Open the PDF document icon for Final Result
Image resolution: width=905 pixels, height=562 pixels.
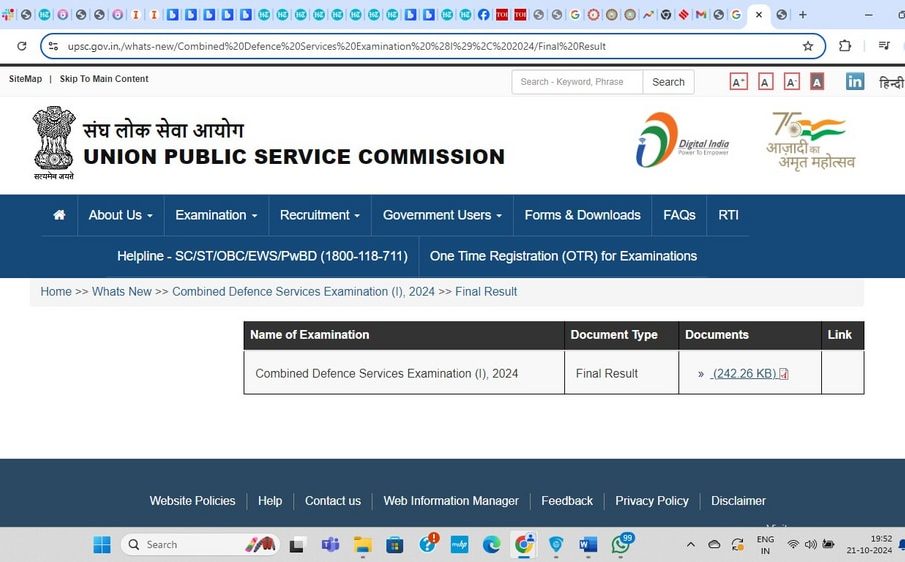click(784, 374)
